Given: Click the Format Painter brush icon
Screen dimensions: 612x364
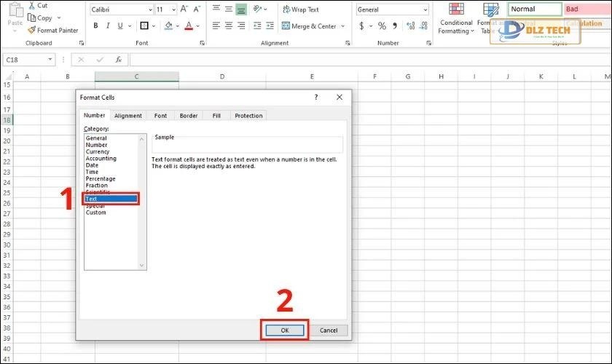Looking at the screenshot, I should pyautogui.click(x=31, y=31).
